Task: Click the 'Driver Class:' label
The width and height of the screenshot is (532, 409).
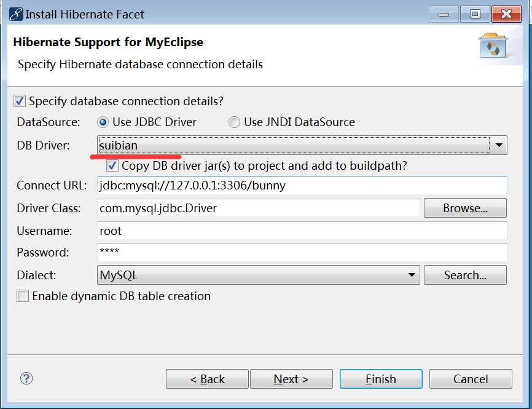Action: 49,208
